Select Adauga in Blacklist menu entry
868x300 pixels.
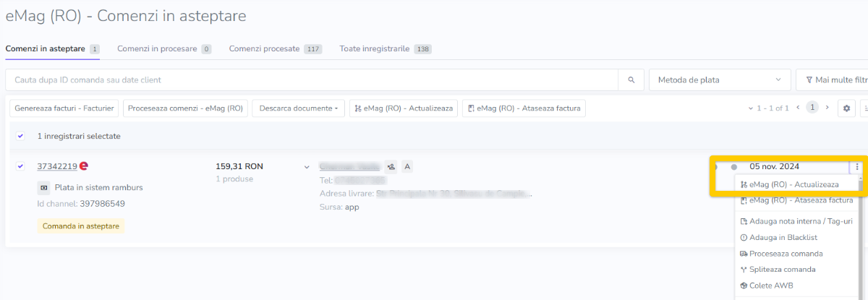point(795,237)
